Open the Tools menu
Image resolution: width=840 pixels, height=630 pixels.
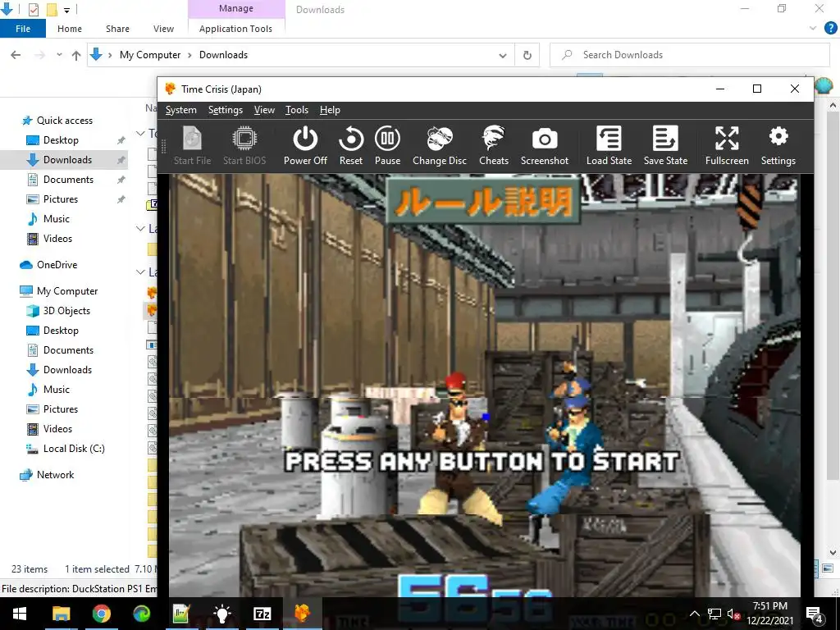[x=297, y=110]
